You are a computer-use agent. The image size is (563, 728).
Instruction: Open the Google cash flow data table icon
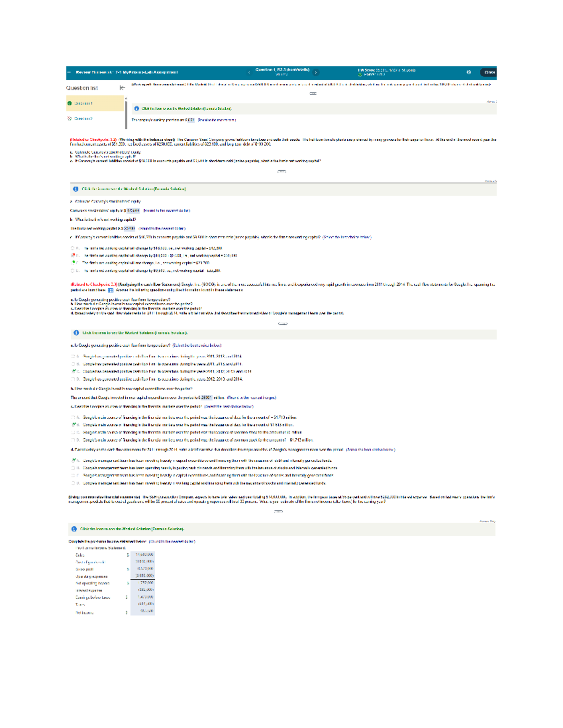111,290
